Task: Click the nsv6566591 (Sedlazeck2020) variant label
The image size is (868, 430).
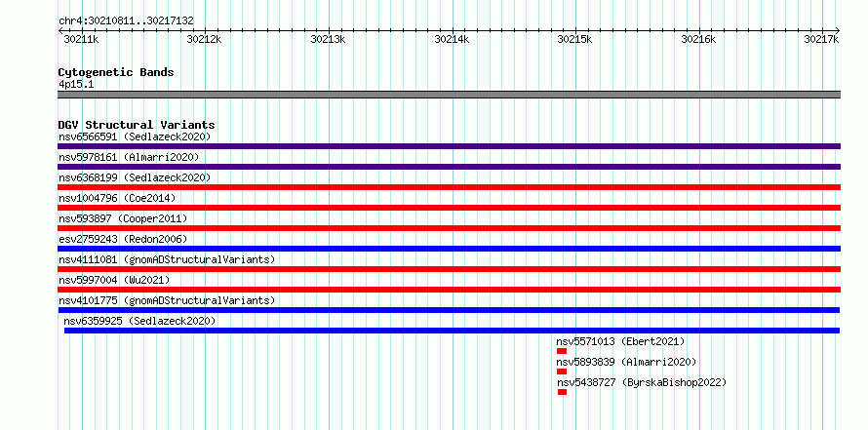Action: click(135, 137)
